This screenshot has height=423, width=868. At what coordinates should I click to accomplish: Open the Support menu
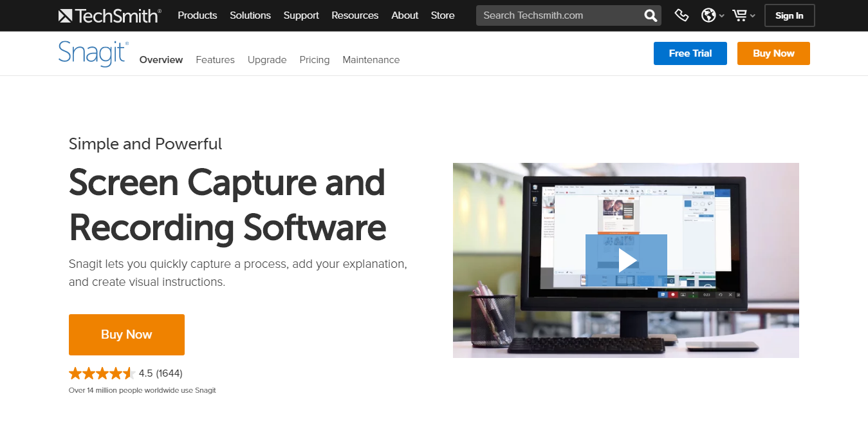pyautogui.click(x=301, y=15)
